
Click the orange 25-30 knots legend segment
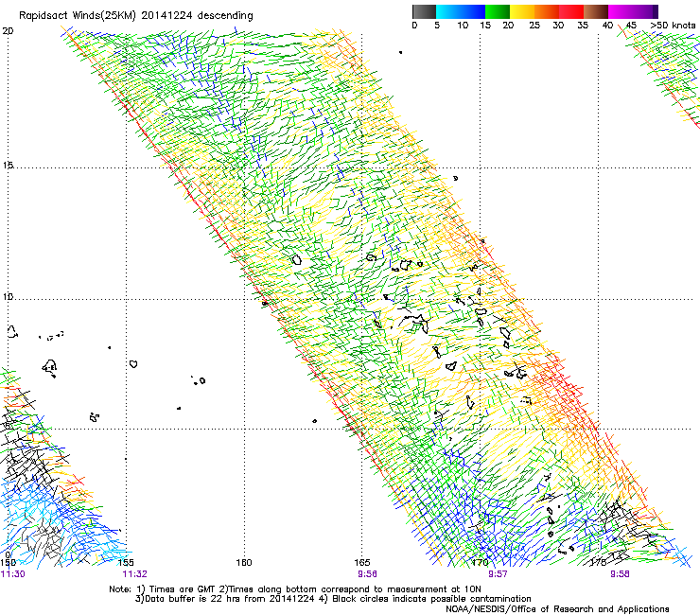point(547,11)
